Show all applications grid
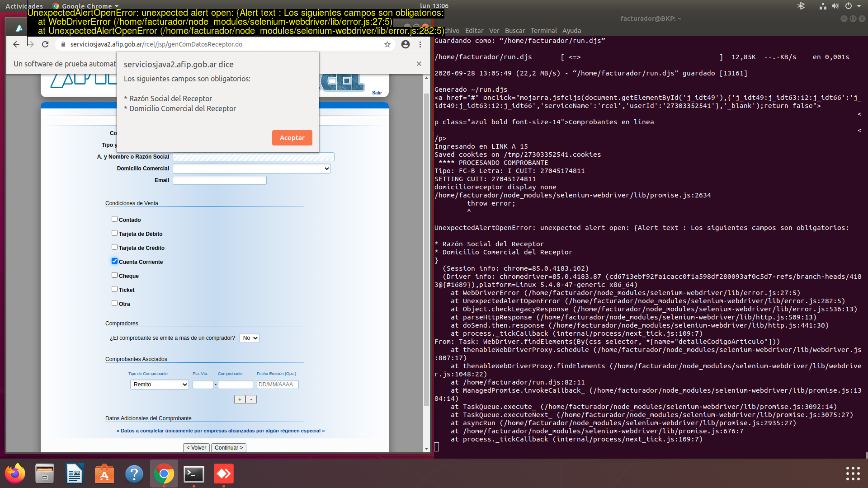868x488 pixels. [853, 474]
